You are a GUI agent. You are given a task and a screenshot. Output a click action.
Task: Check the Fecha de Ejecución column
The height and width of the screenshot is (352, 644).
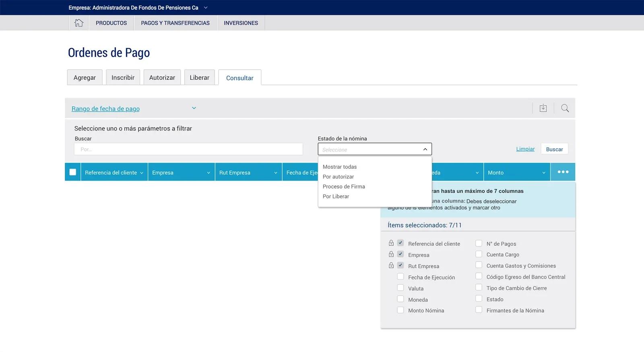click(x=400, y=276)
